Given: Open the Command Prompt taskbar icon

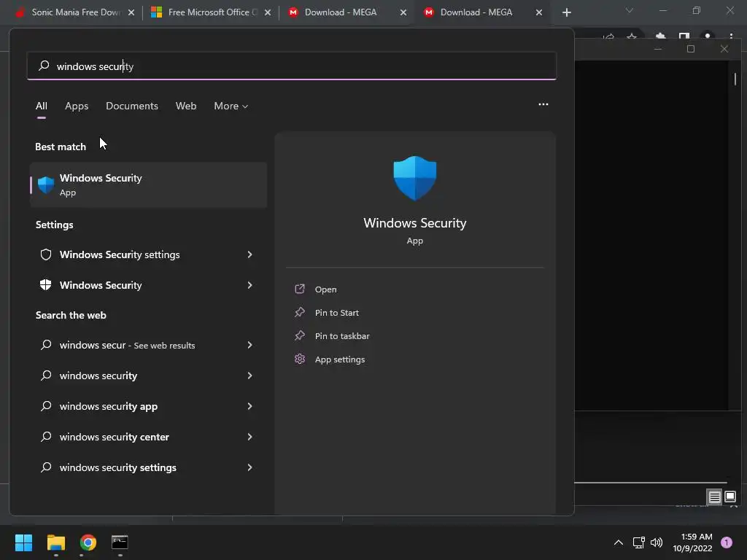Looking at the screenshot, I should tap(120, 542).
